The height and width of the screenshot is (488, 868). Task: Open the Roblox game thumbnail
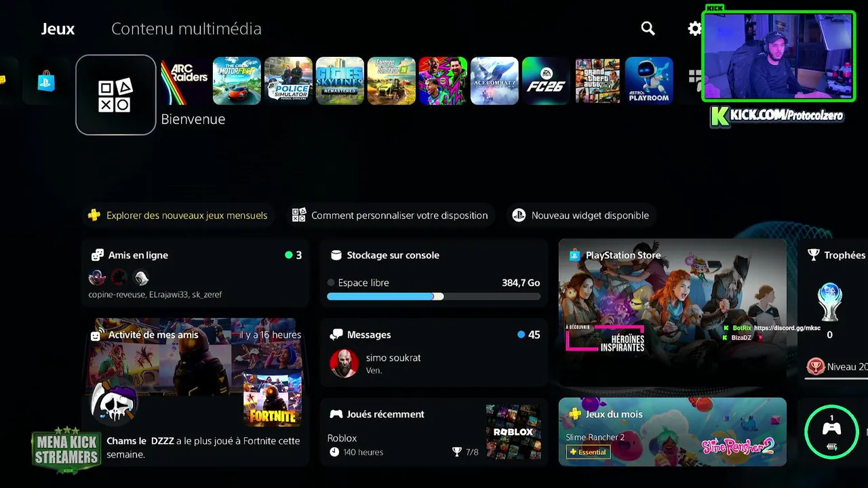pos(513,432)
